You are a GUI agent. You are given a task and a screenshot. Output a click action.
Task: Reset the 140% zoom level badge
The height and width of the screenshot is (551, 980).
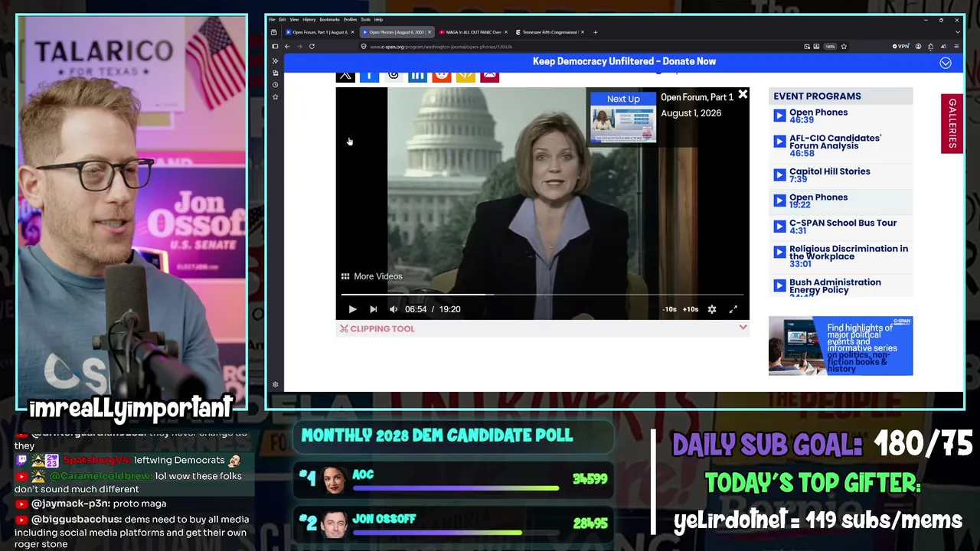coord(830,47)
